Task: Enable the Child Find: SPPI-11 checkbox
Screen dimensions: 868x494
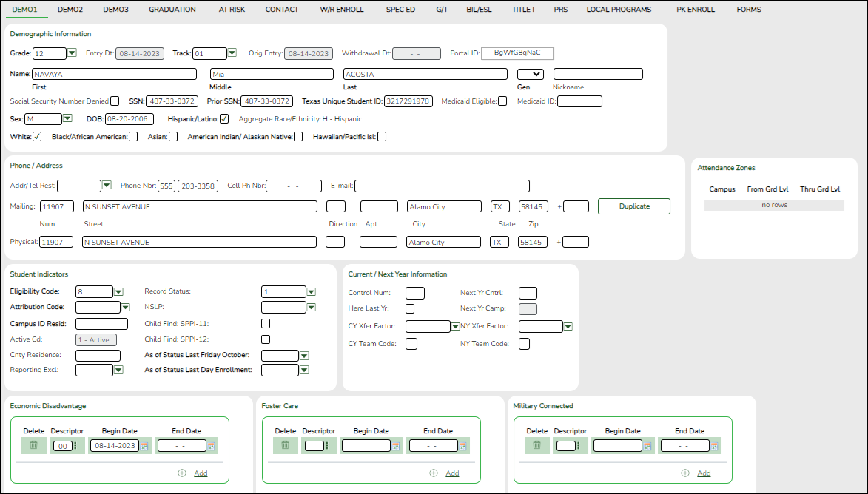Action: click(266, 322)
